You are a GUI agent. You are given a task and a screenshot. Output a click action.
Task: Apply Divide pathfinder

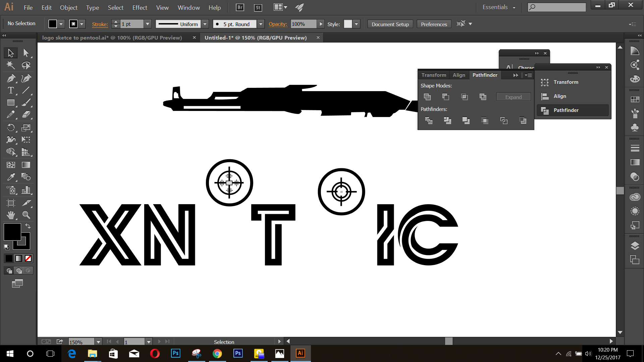(429, 120)
